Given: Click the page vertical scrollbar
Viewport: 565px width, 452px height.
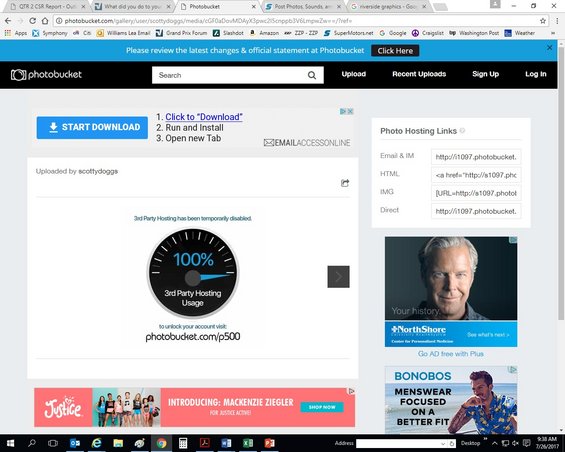Looking at the screenshot, I should tap(561, 184).
